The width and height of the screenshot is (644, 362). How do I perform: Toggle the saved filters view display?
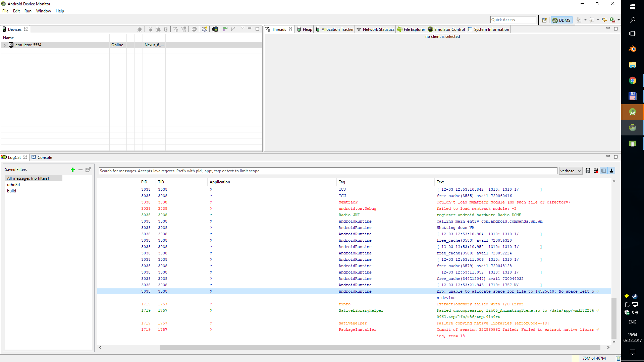click(x=604, y=171)
